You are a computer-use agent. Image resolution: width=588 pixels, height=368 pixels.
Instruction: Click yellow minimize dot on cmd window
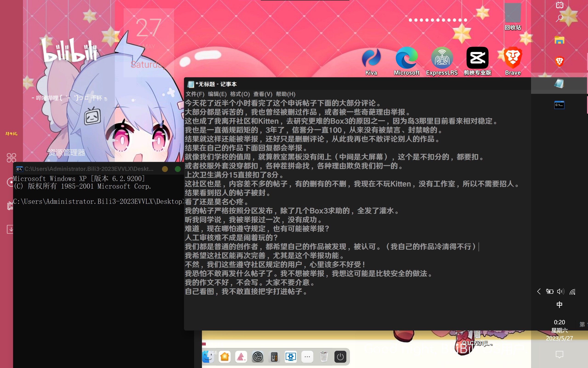165,169
